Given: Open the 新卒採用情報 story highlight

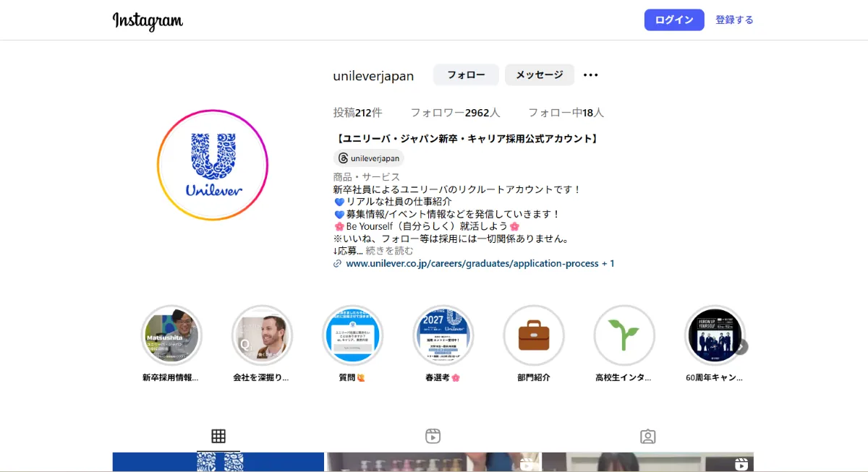Looking at the screenshot, I should coord(171,335).
